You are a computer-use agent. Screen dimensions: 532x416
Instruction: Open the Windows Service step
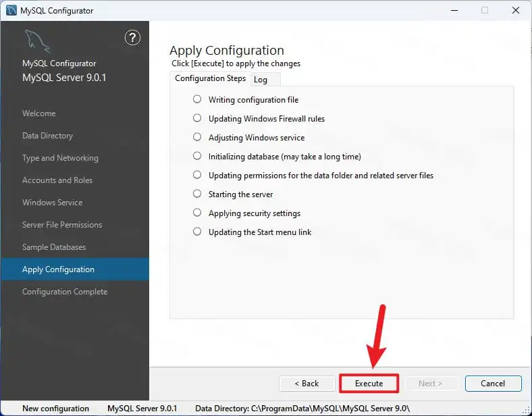53,203
